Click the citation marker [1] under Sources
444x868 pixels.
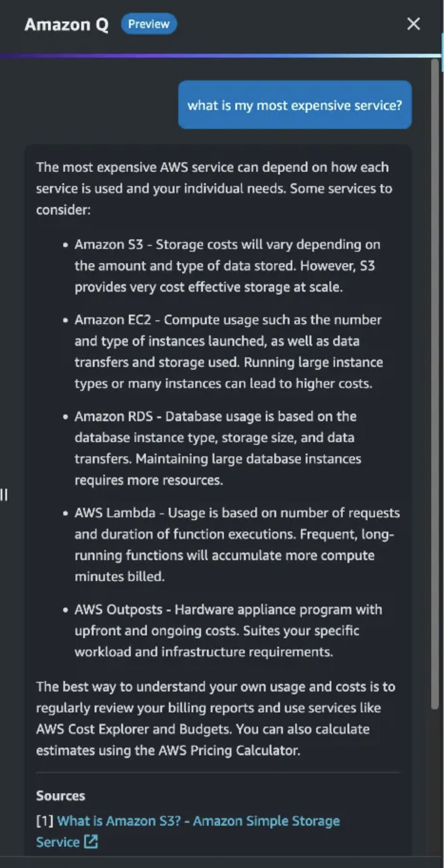tap(44, 820)
